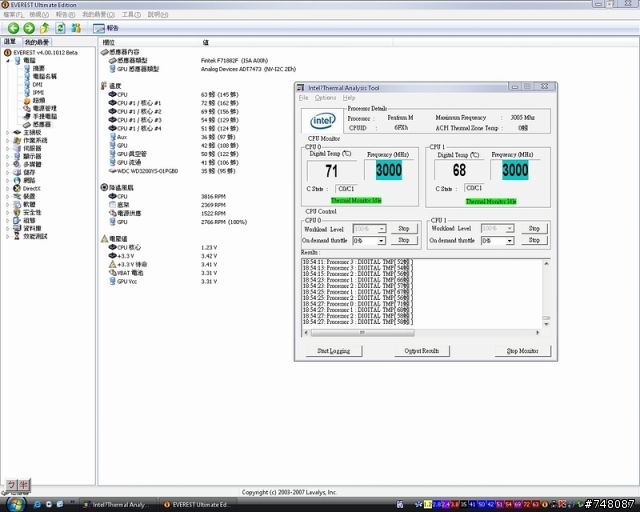This screenshot has height=512, width=640.
Task: Click the Results scrollbar right arrow
Action: (x=538, y=333)
